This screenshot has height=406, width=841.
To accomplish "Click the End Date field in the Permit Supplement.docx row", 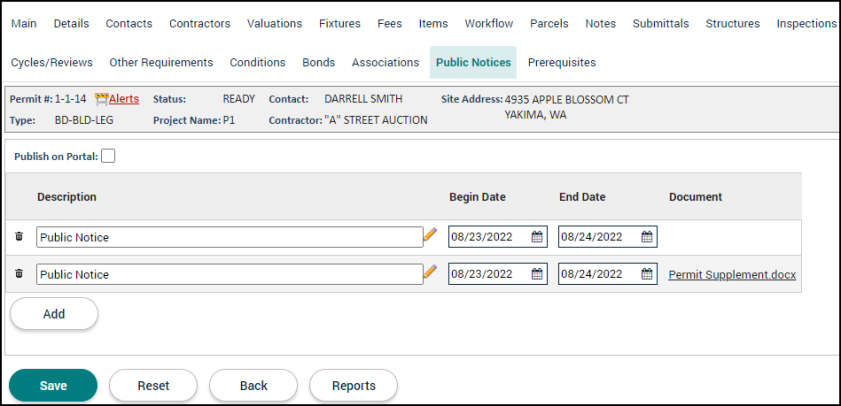I will click(x=608, y=274).
